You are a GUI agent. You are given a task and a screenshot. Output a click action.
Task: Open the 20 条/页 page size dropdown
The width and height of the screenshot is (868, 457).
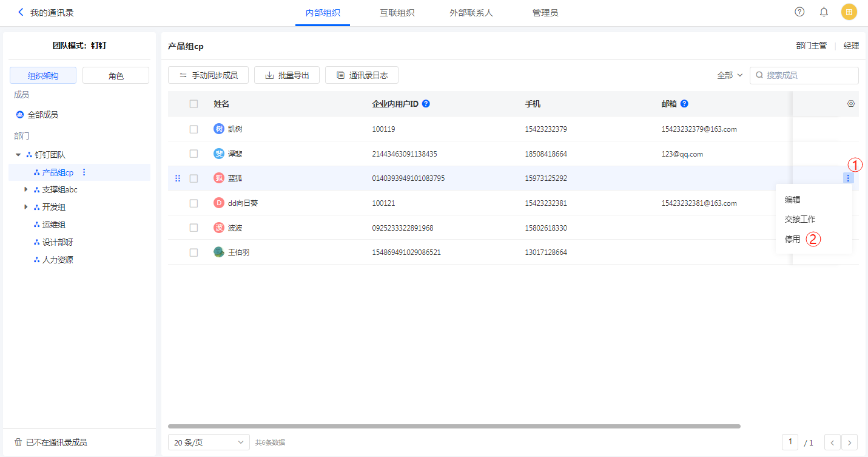coord(209,442)
